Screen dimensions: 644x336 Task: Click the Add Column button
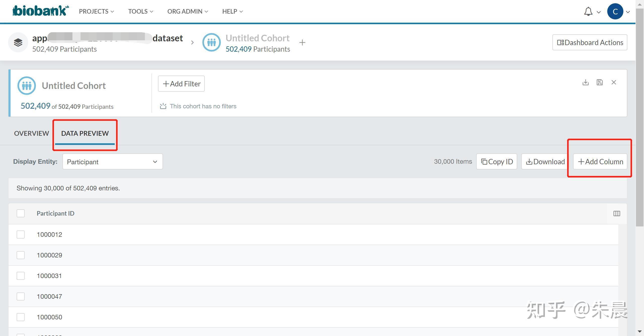pos(600,162)
